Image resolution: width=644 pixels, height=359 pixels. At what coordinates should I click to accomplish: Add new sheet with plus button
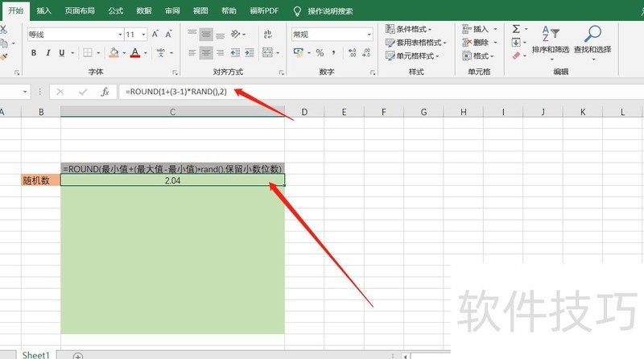(77, 356)
